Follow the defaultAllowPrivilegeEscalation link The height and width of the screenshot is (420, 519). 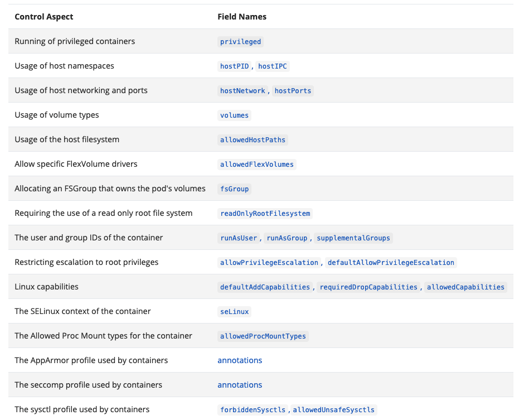391,263
